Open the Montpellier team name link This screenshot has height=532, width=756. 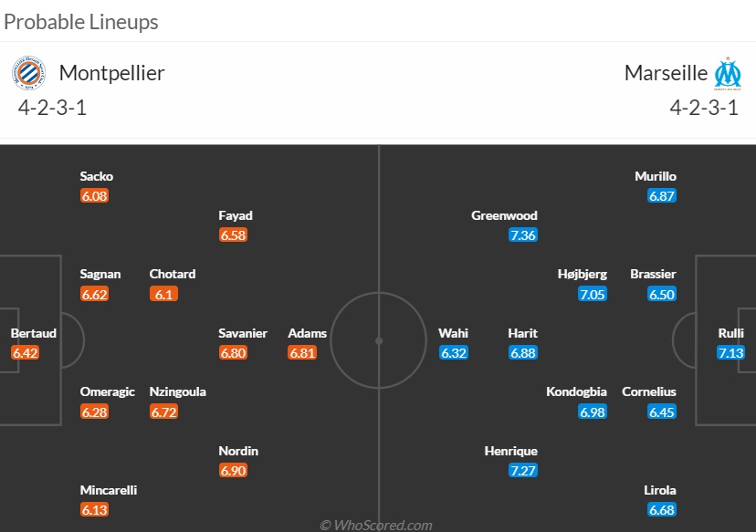(x=112, y=73)
